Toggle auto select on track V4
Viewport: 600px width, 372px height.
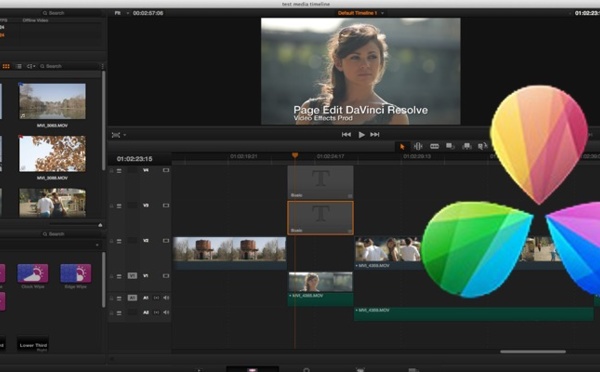coord(119,171)
